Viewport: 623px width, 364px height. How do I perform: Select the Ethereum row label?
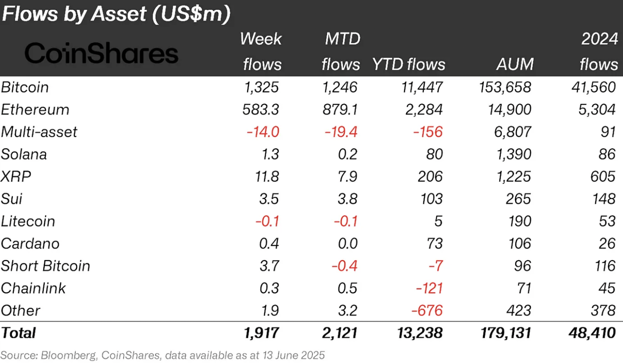[35, 109]
